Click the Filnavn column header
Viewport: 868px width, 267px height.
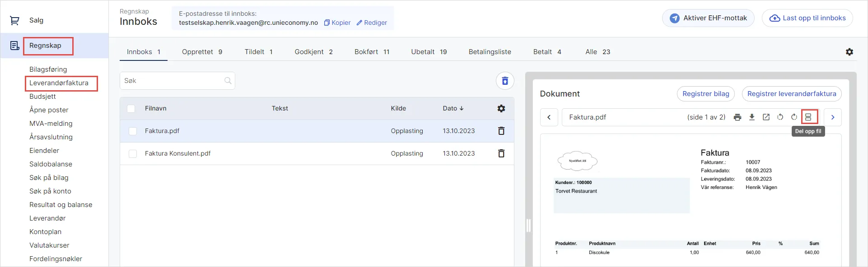(x=156, y=108)
